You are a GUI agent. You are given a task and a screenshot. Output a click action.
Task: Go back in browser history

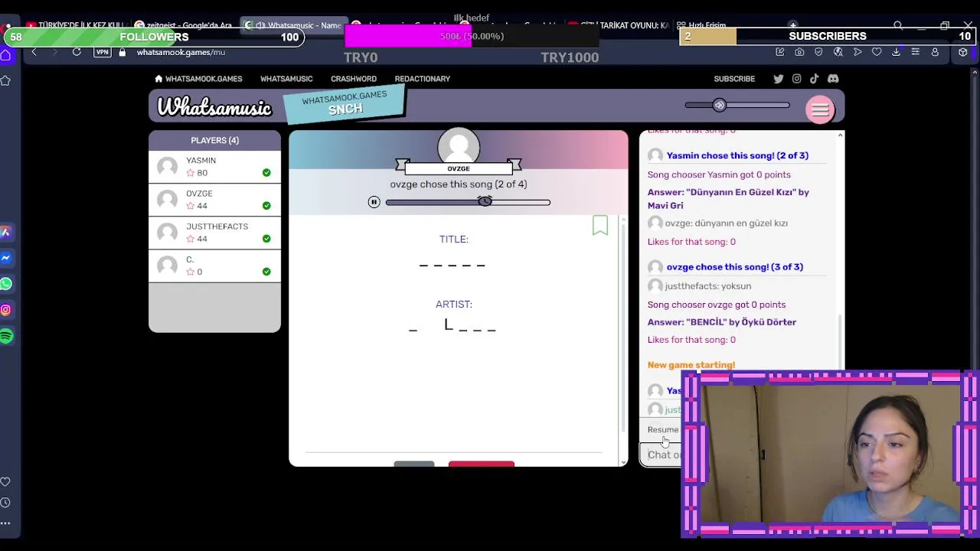click(x=34, y=52)
